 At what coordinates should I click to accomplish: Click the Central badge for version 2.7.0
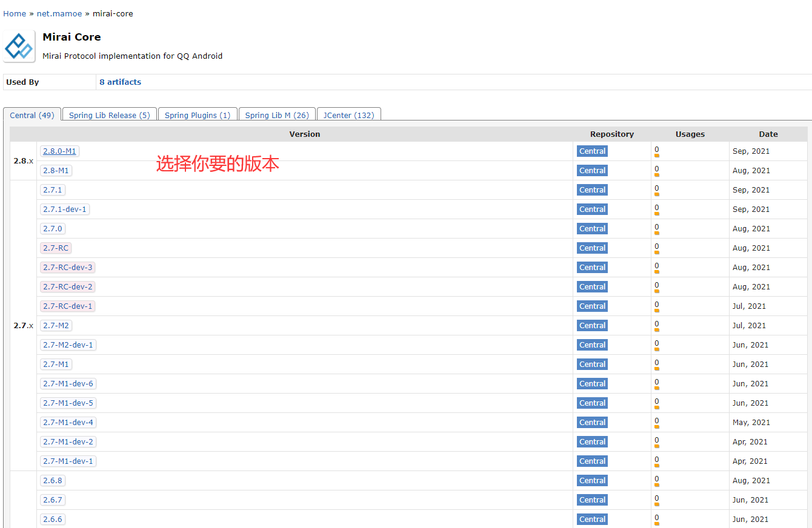tap(592, 229)
